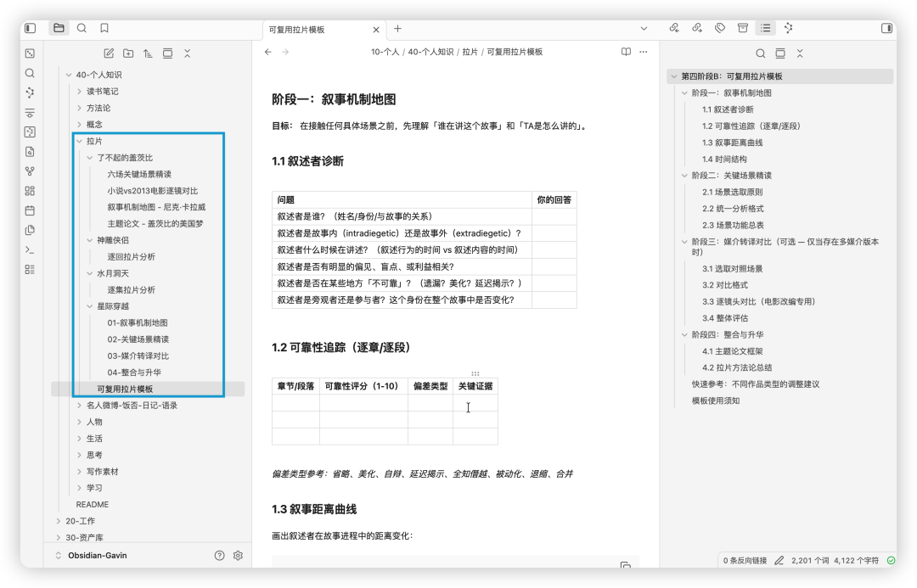This screenshot has height=588, width=917.
Task: Collapse 阶段三 heading in outline
Action: tap(684, 242)
